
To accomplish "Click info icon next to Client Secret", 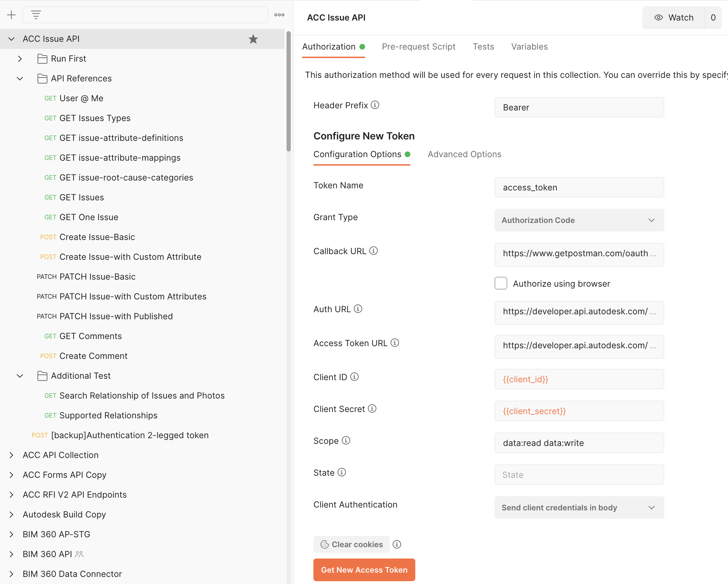I will point(372,409).
